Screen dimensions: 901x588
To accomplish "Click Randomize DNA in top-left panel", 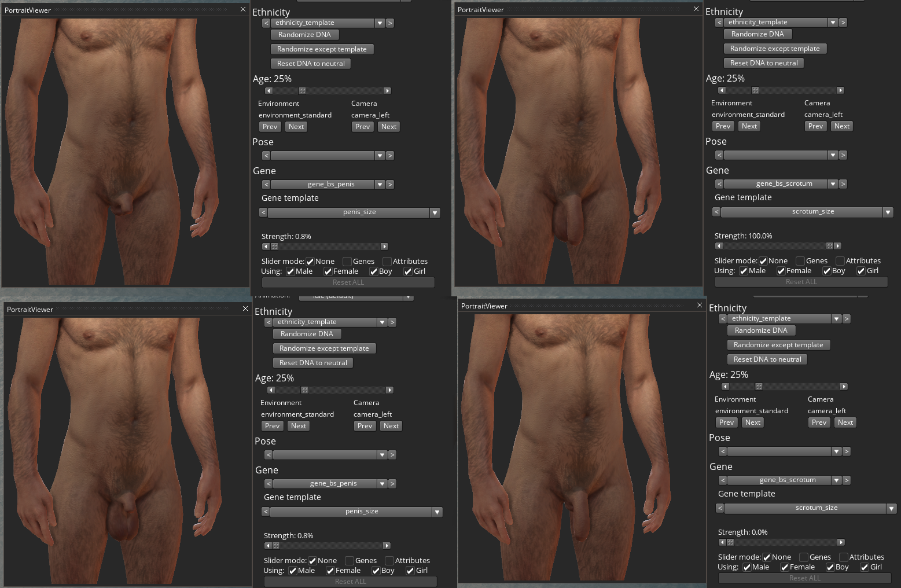I will [304, 35].
